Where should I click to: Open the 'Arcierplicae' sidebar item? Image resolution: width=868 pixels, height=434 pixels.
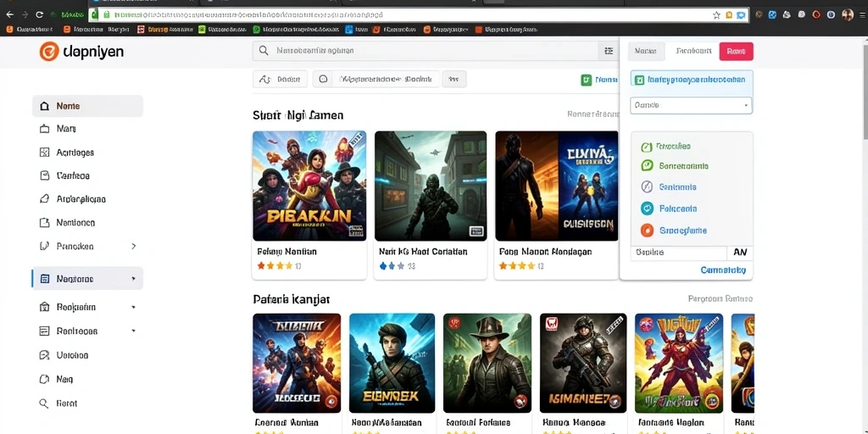click(81, 198)
